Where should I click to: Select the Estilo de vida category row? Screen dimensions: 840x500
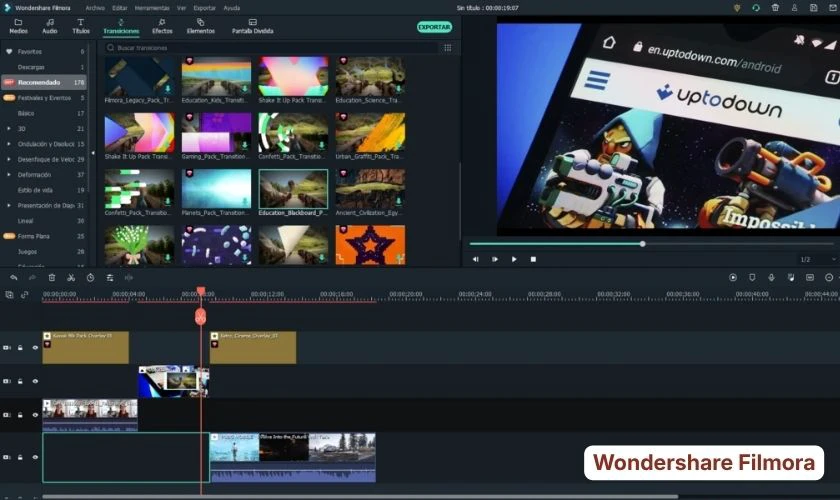[44, 190]
